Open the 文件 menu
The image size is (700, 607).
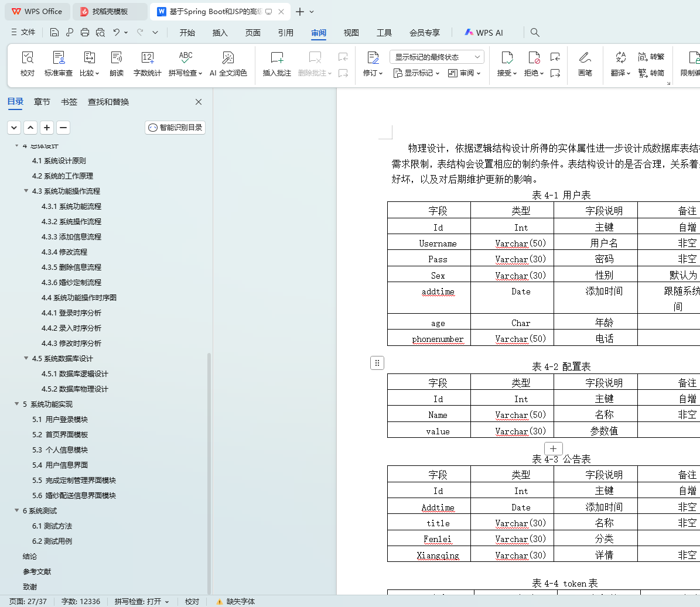(23, 32)
